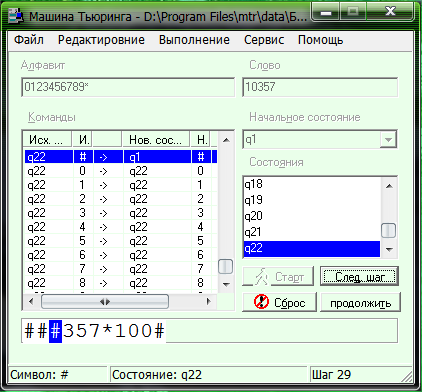Select state q21 in Состояния list
This screenshot has height=392, width=422.
(312, 232)
